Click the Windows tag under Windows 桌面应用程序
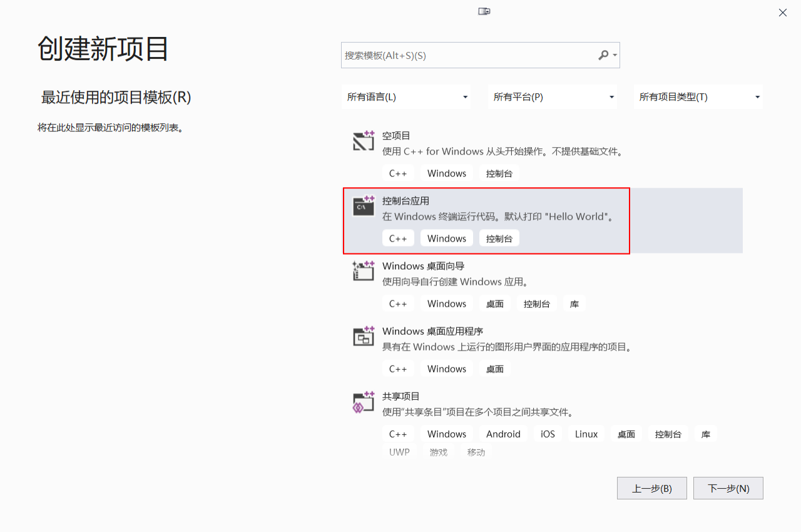The height and width of the screenshot is (532, 801). [447, 369]
